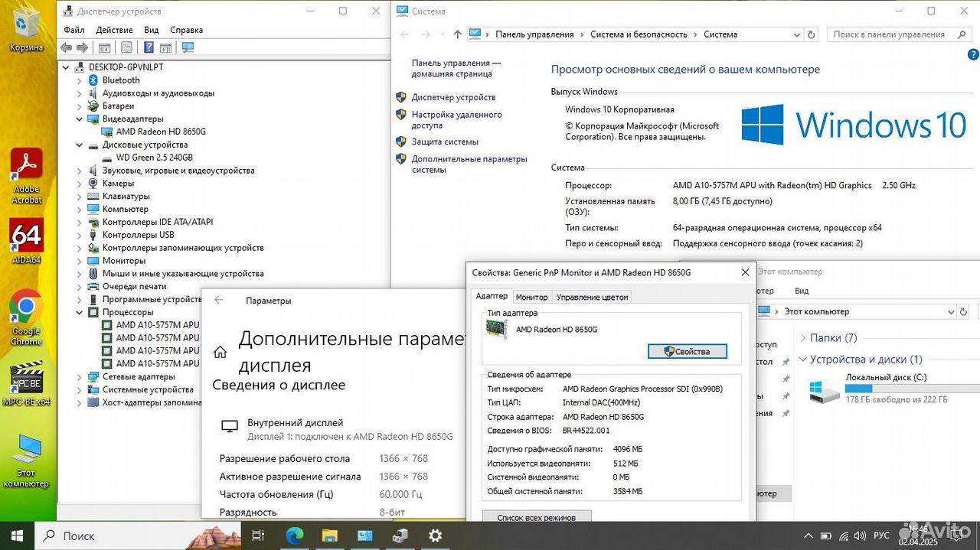980x550 pixels.
Task: Click the Device Manager taskbar icon
Action: [x=400, y=535]
